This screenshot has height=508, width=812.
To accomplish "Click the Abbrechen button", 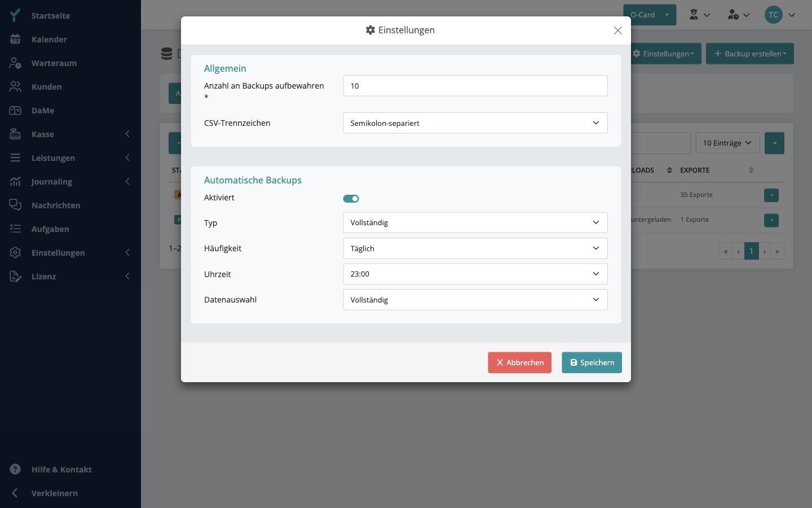I will (519, 363).
